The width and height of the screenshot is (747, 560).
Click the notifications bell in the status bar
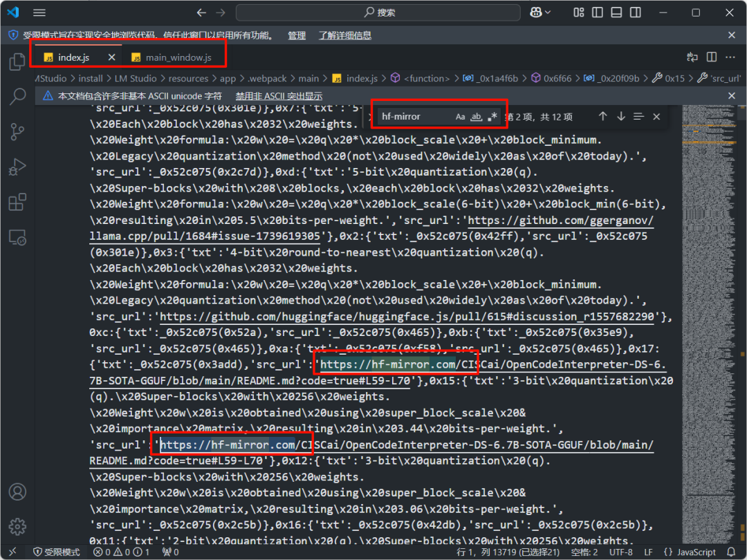[732, 552]
